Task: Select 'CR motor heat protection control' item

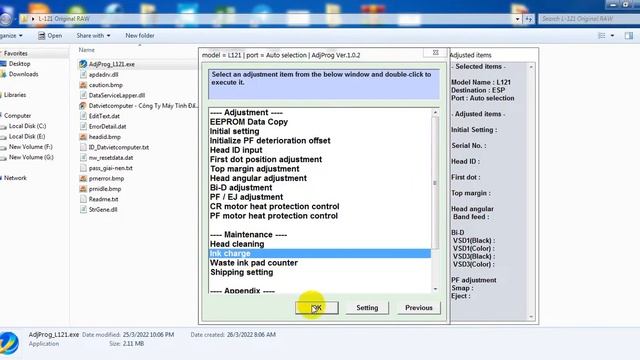Action: click(274, 207)
